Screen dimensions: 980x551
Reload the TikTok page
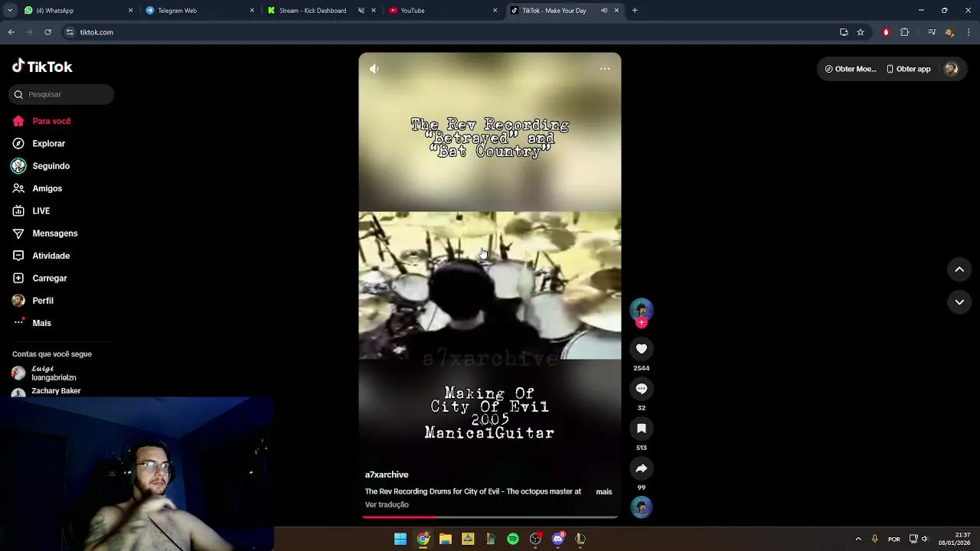pos(48,32)
